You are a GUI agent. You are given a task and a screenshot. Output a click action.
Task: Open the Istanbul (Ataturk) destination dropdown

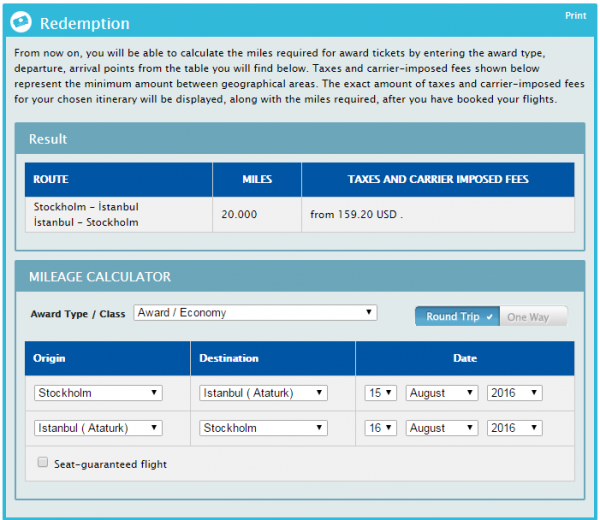click(x=263, y=393)
